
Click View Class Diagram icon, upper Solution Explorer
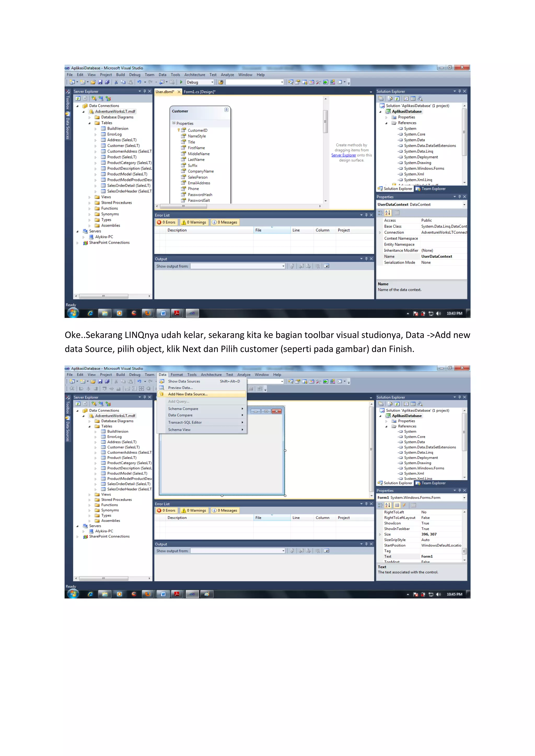tap(420, 98)
